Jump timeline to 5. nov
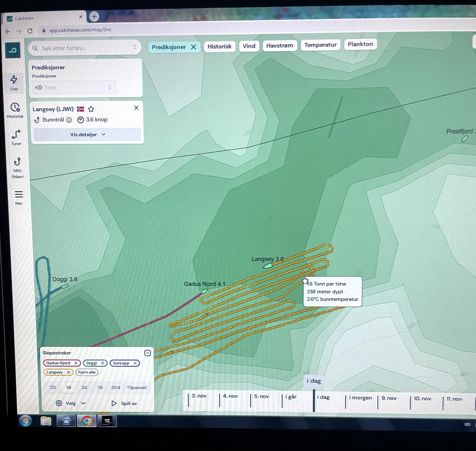 coord(261,396)
